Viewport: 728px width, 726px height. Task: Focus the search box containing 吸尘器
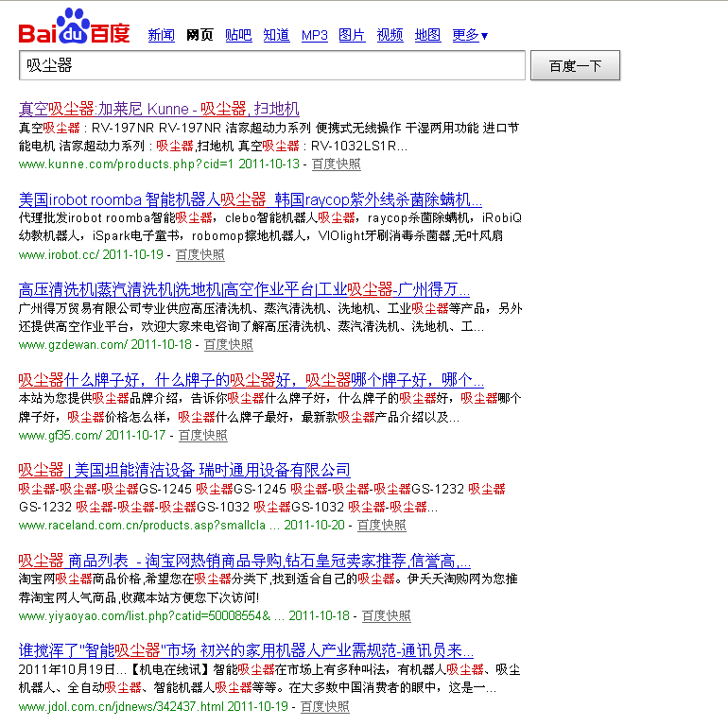tap(272, 65)
